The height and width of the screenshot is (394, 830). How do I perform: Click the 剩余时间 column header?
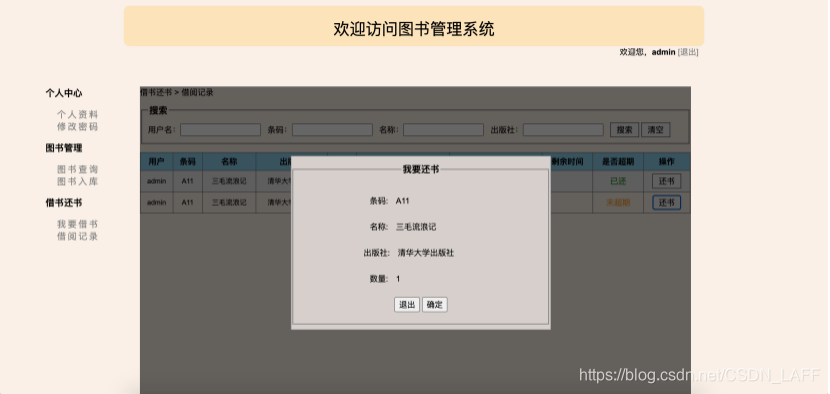pos(567,162)
